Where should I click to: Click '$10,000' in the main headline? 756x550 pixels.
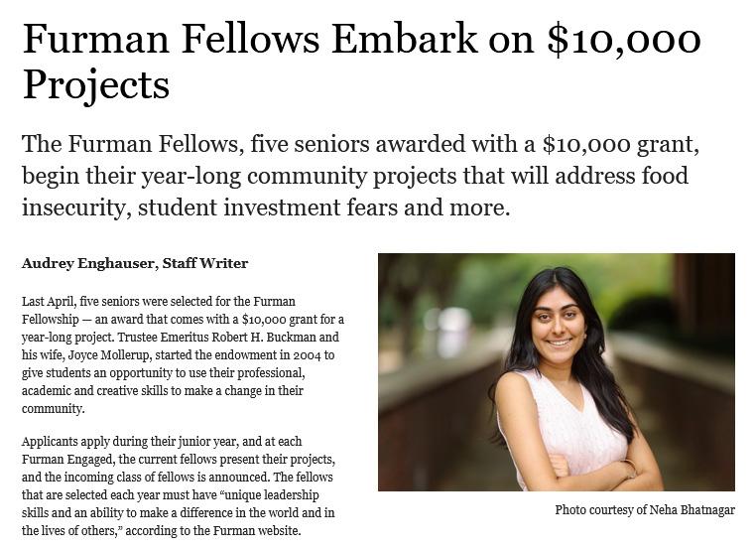pyautogui.click(x=623, y=40)
